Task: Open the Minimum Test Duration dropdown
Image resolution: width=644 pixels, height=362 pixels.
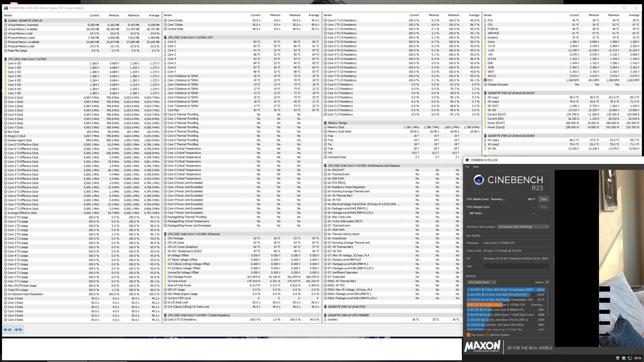Action: (x=523, y=227)
